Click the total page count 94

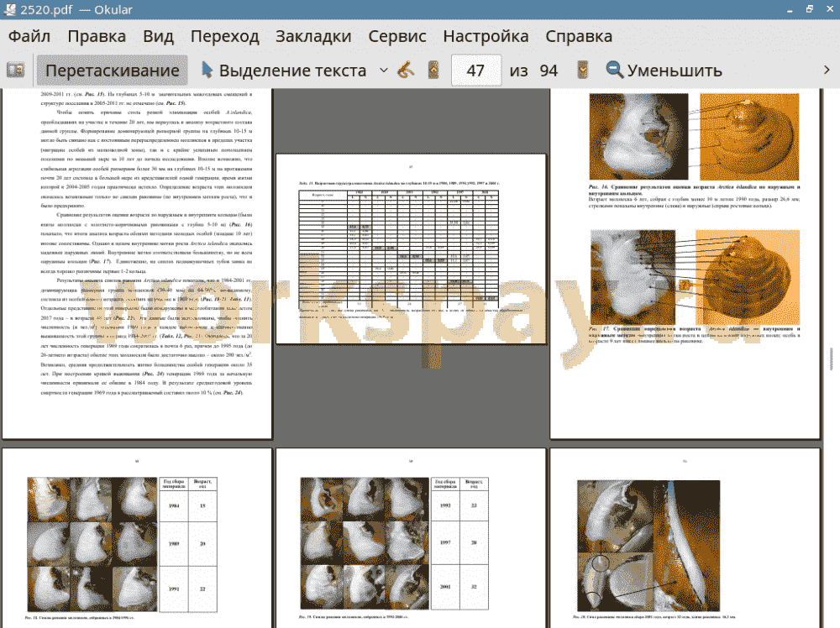tap(549, 71)
